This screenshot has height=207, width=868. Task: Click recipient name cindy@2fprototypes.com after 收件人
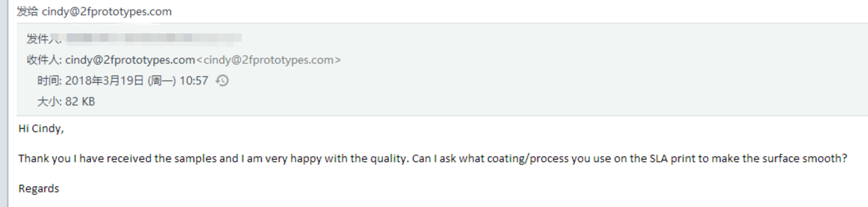click(x=130, y=60)
